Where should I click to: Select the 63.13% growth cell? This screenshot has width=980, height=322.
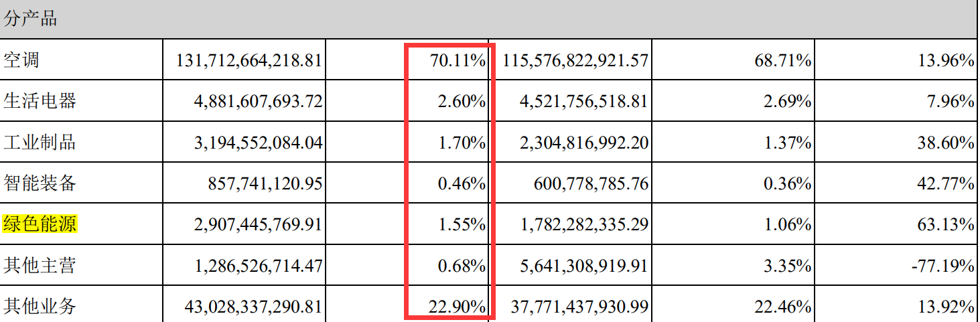pos(947,224)
